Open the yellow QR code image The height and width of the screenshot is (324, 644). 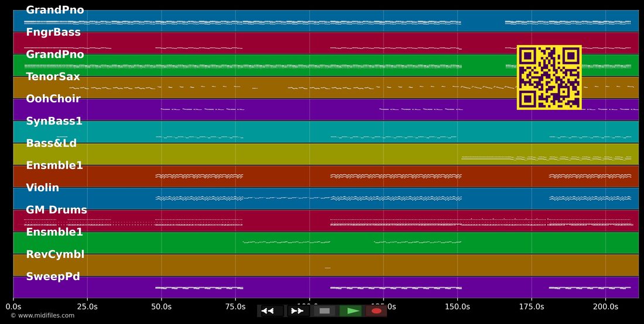tap(549, 78)
